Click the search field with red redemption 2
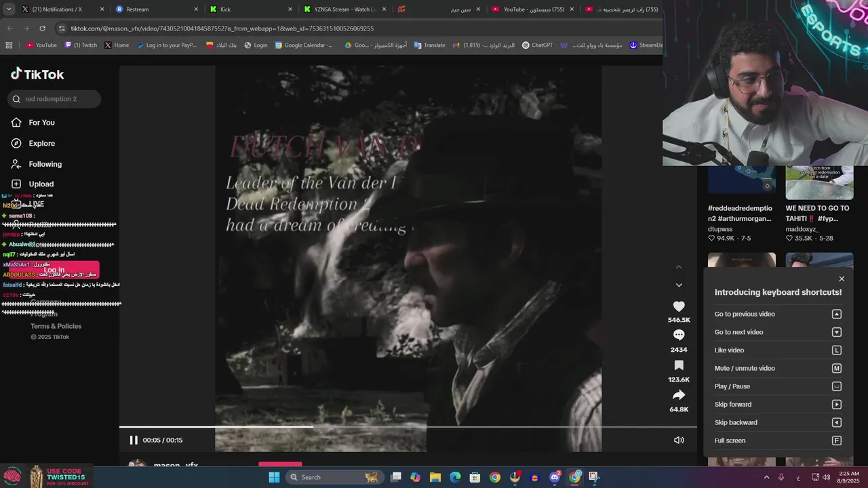The height and width of the screenshot is (488, 868). tap(55, 99)
